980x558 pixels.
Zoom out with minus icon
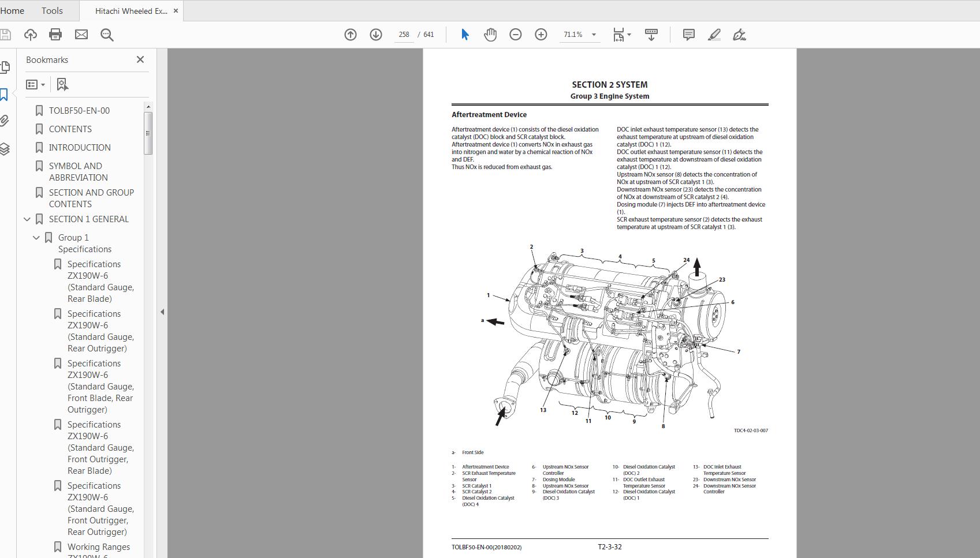pyautogui.click(x=516, y=35)
